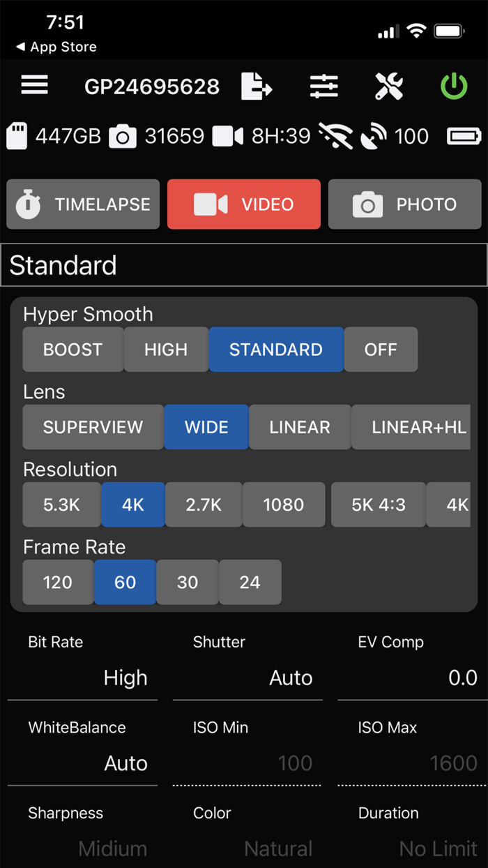Open the Standard preset selector
488x868 pixels.
[244, 265]
